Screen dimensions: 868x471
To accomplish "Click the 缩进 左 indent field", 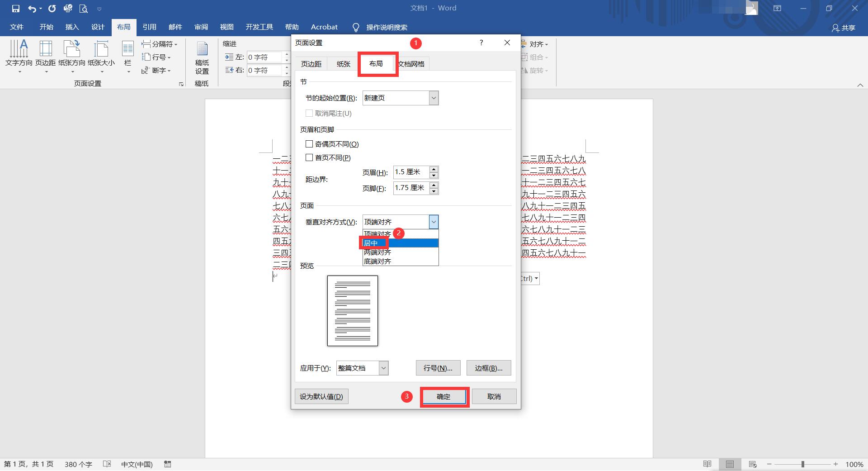I will [265, 57].
